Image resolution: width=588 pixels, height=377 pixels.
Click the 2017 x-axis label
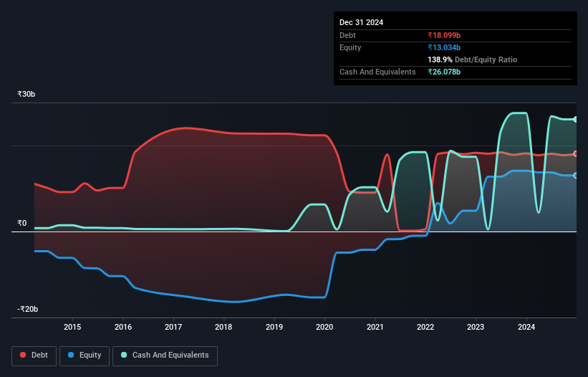(173, 327)
